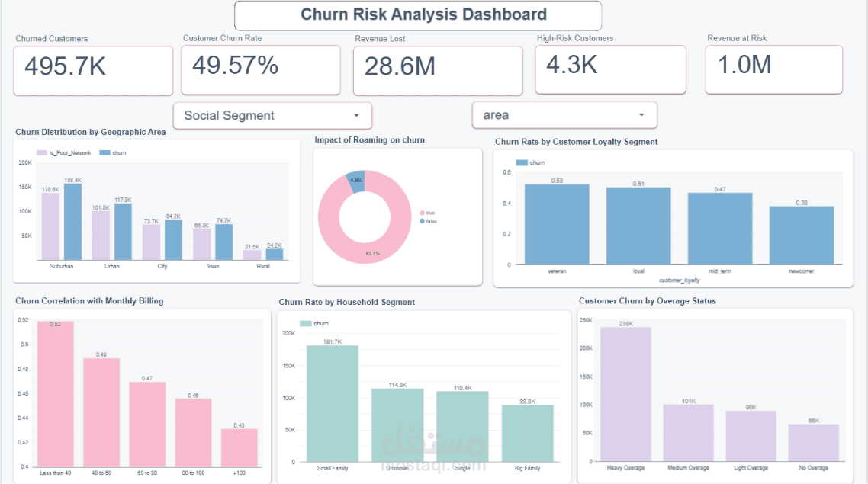Select the Town churn bar 74.7K
Image resolution: width=868 pixels, height=484 pixels.
click(x=223, y=242)
